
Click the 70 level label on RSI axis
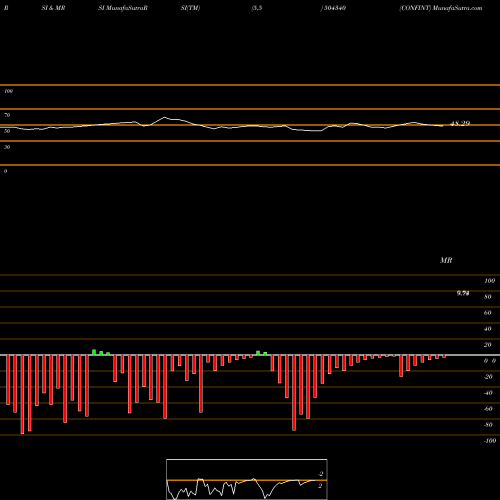click(7, 115)
